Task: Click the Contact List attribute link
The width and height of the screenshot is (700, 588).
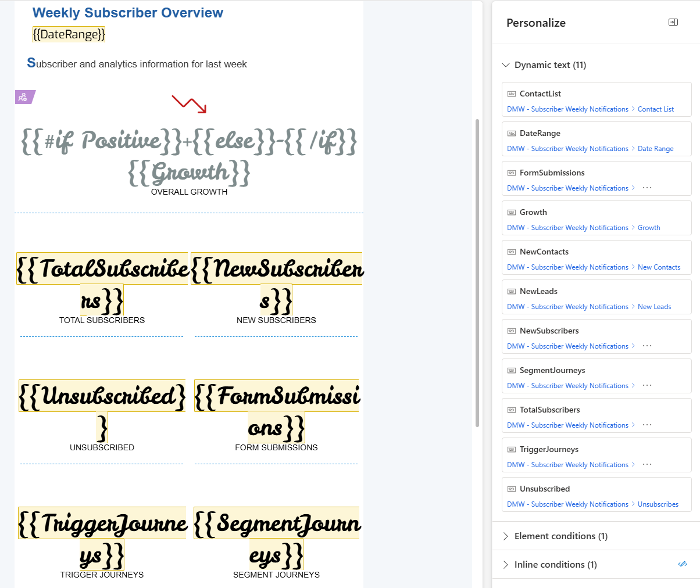Action: point(655,109)
